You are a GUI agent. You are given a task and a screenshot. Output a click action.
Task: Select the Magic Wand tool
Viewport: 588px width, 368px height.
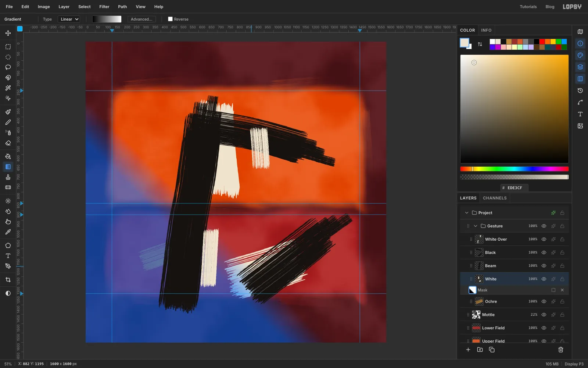(x=8, y=88)
